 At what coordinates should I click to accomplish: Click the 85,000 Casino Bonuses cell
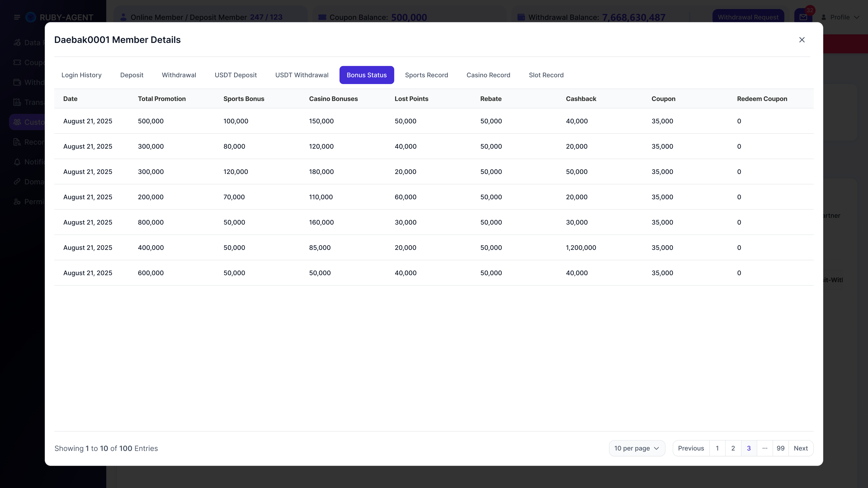(x=320, y=248)
